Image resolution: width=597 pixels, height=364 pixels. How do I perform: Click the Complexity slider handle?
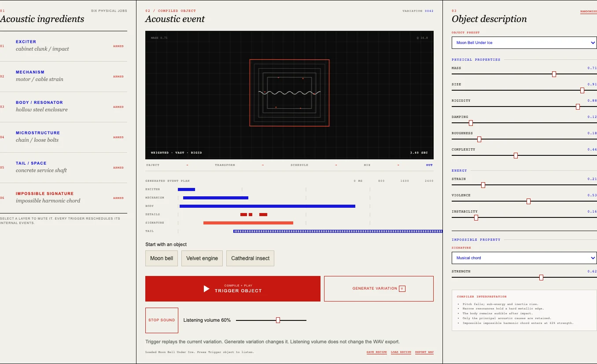[516, 155]
